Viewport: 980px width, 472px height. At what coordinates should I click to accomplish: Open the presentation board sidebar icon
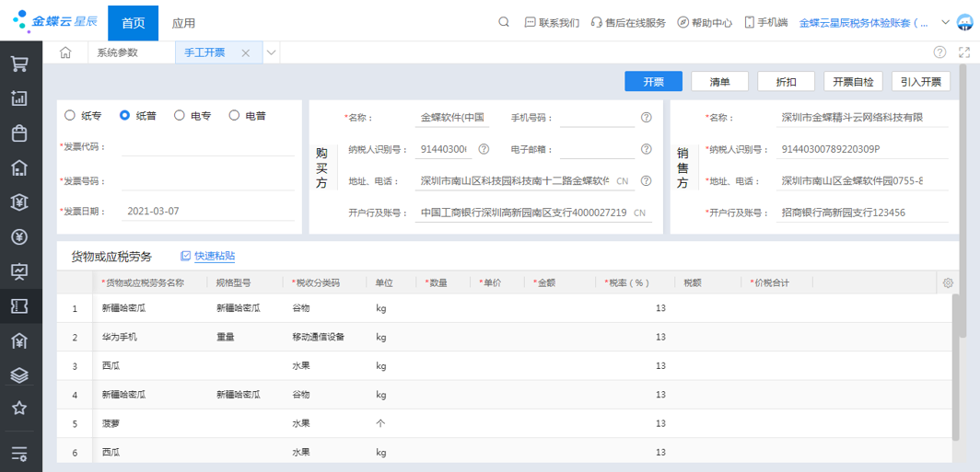(x=20, y=271)
